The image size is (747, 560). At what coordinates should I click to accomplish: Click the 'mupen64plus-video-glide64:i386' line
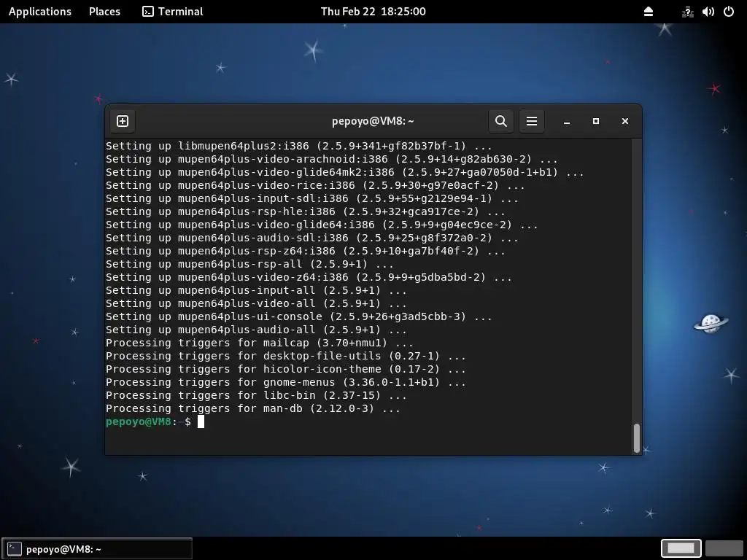(322, 225)
